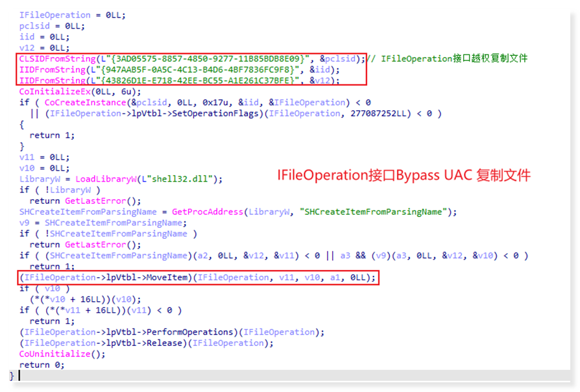
Task: Click the SetOperationFlags method name
Action: click(x=215, y=114)
